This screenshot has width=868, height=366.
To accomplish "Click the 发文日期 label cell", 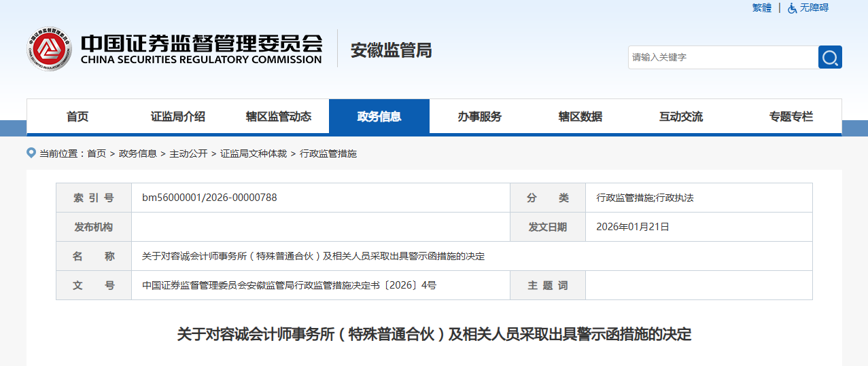I will 548,227.
